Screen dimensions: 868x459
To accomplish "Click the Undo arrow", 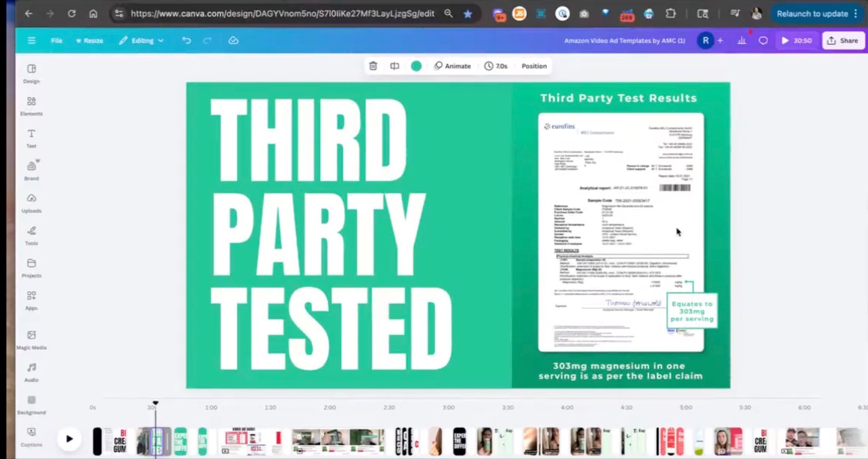I will (x=186, y=40).
